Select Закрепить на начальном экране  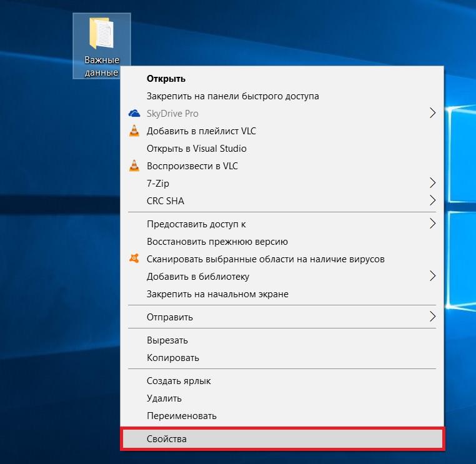point(282,294)
